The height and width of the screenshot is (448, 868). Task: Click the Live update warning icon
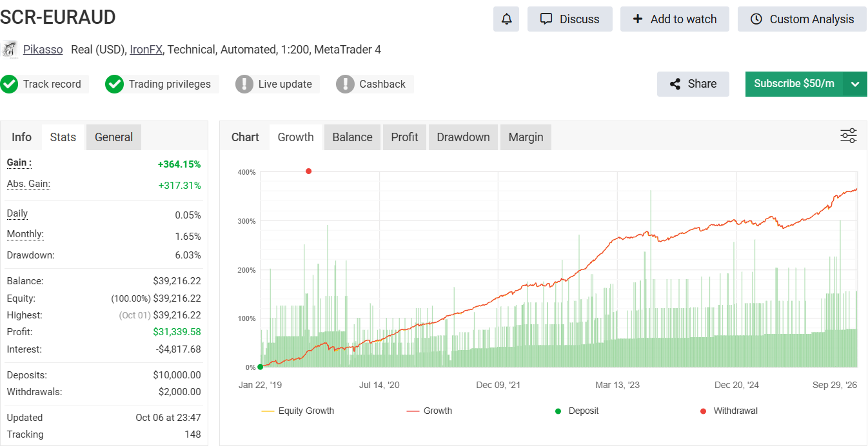click(x=244, y=84)
